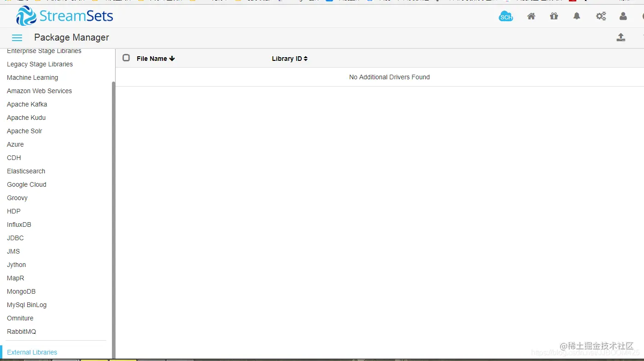Tick the select-all checkbox in table header
Image resolution: width=644 pixels, height=361 pixels.
click(x=126, y=58)
